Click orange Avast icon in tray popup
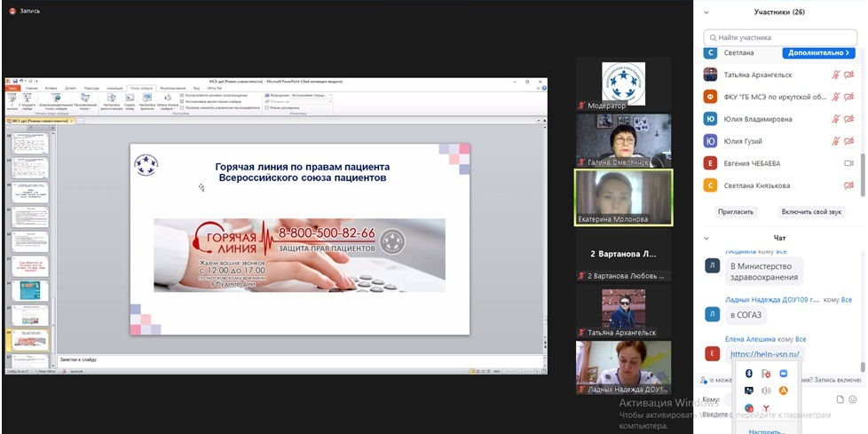The width and height of the screenshot is (868, 434). point(784,391)
